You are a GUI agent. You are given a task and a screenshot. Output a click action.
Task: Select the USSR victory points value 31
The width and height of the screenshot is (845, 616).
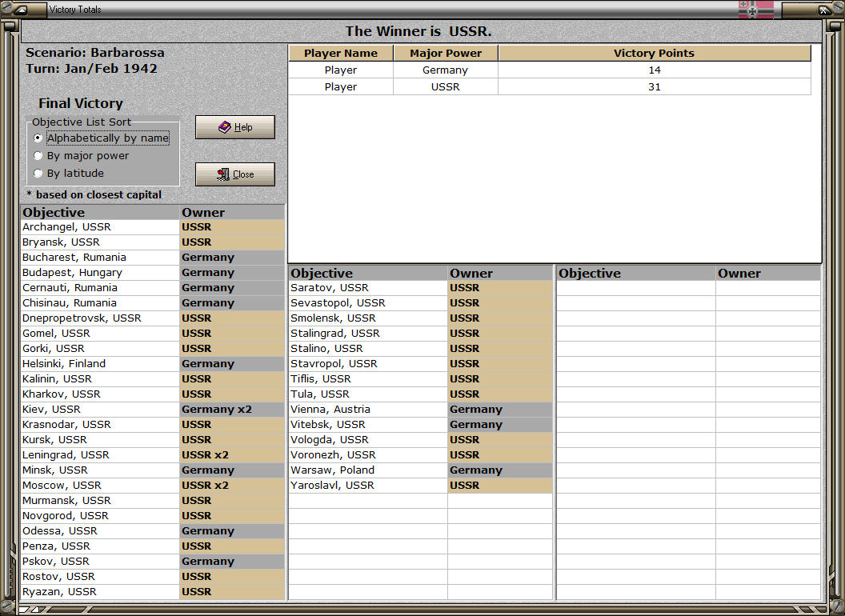tap(655, 86)
